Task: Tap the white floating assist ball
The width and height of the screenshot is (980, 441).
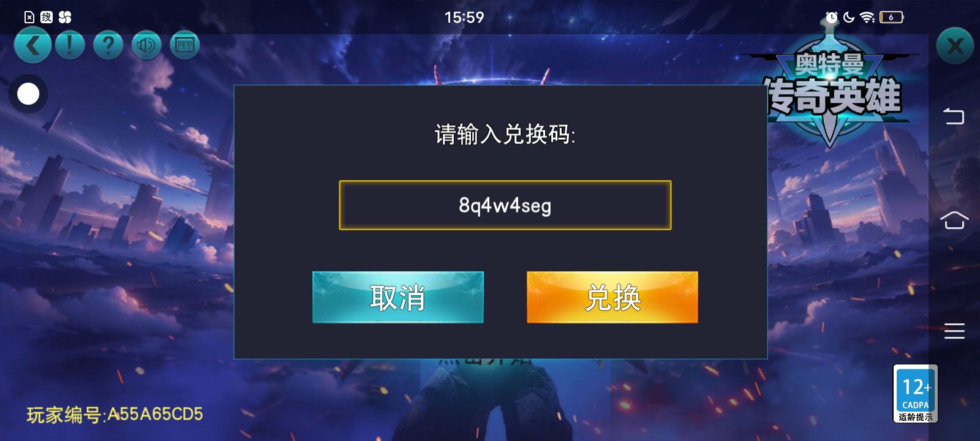Action: coord(28,94)
